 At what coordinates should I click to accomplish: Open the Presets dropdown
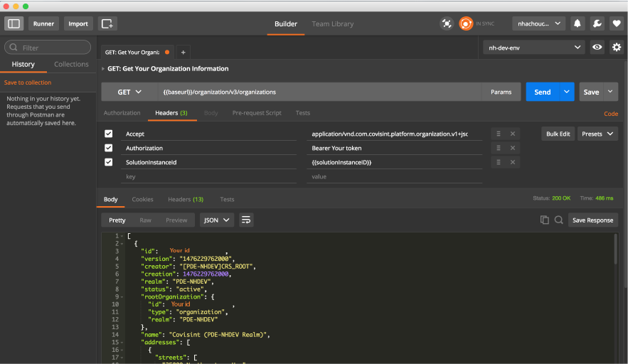tap(597, 134)
